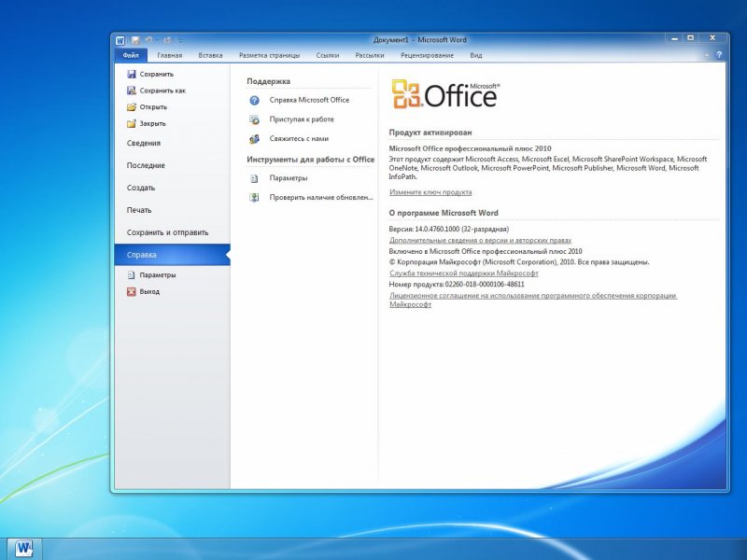The width and height of the screenshot is (747, 560).
Task: Click the Undo icon in the Quick Access Toolbar
Action: [x=148, y=40]
